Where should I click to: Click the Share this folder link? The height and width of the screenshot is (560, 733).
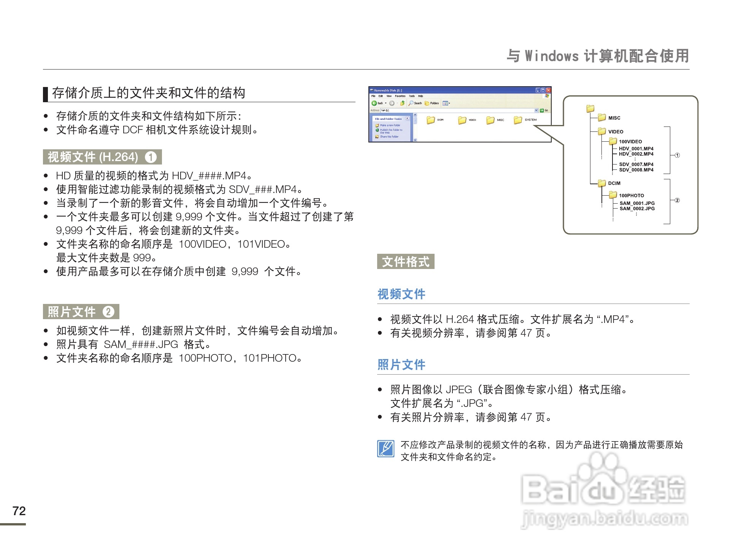click(389, 136)
